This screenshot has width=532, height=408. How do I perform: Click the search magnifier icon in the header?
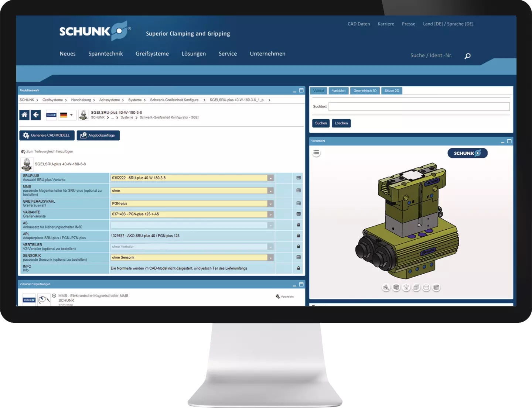(467, 56)
